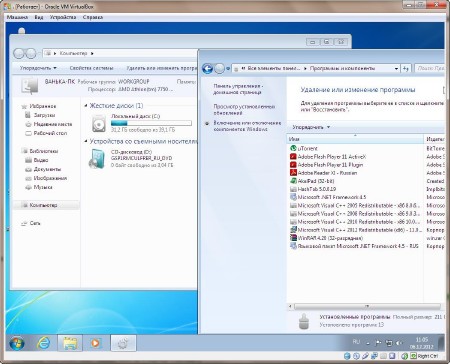Click Удалить или изменить программу button
Screen dimensions: 450x364
(x=162, y=68)
